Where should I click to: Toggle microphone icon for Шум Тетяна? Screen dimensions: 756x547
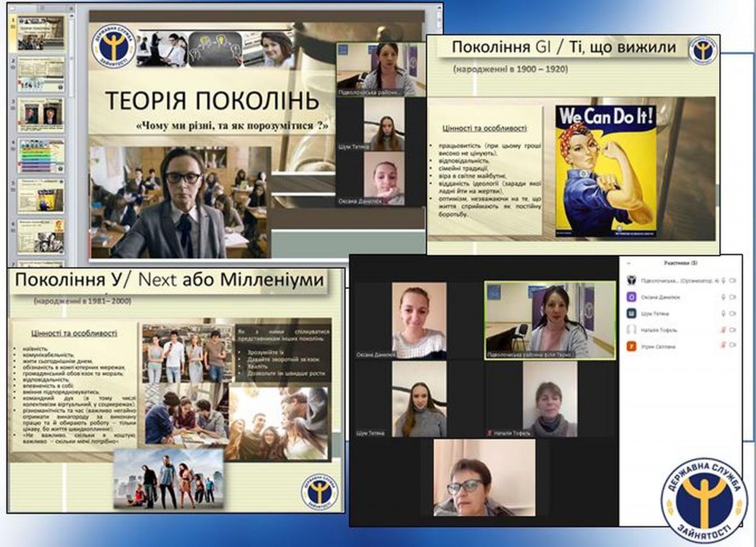click(723, 313)
